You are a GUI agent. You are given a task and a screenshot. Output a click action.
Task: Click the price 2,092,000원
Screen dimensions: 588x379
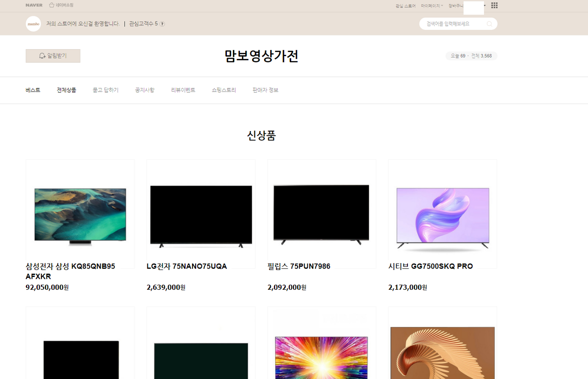[287, 287]
